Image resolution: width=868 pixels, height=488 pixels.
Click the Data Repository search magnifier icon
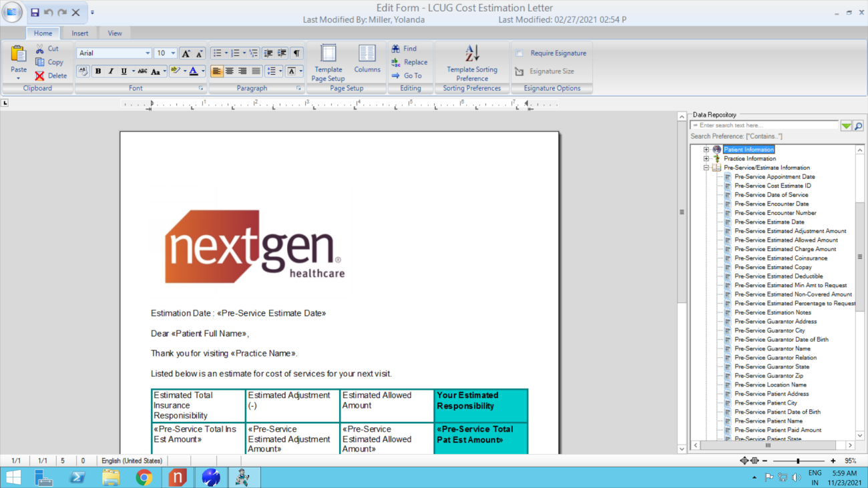[859, 126]
